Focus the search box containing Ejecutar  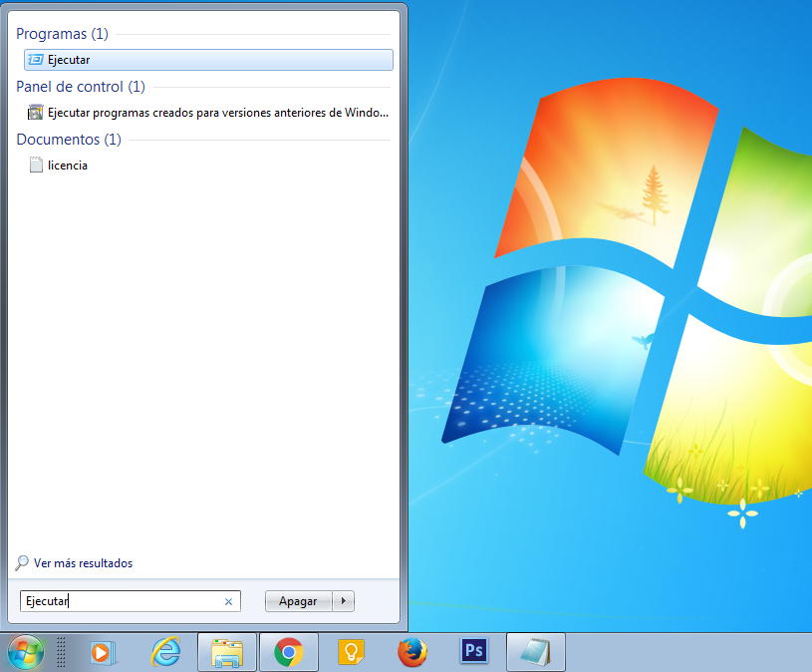(131, 601)
